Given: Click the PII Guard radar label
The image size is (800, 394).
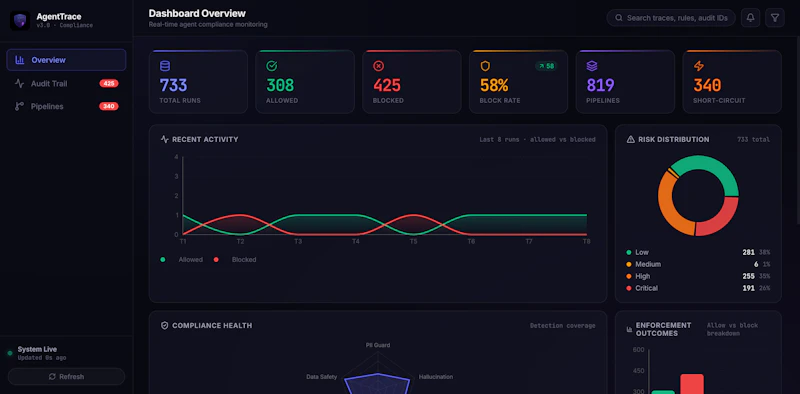Looking at the screenshot, I should 378,346.
